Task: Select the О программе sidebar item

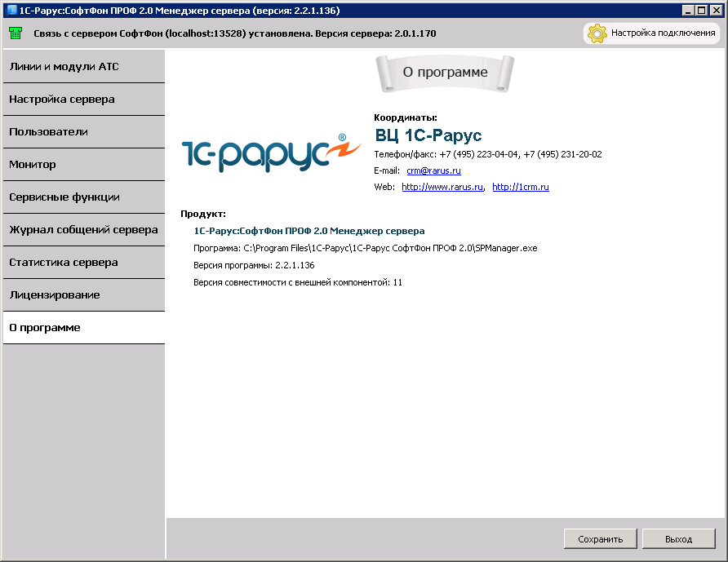Action: (x=84, y=328)
